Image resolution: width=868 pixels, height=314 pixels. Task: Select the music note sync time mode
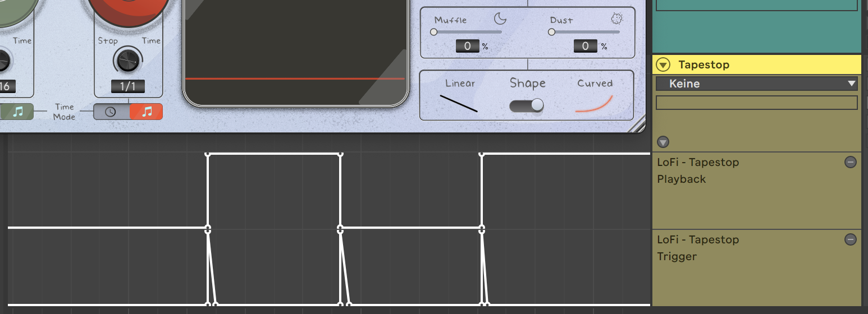point(146,112)
